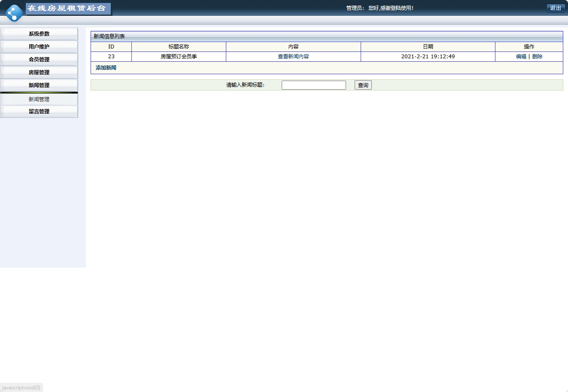Expand the 留言管理 menu section
This screenshot has height=392, width=568.
coord(39,112)
